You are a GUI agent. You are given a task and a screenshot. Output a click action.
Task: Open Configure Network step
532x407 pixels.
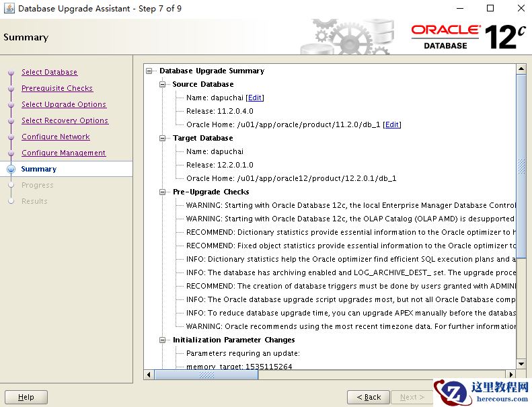pyautogui.click(x=56, y=137)
